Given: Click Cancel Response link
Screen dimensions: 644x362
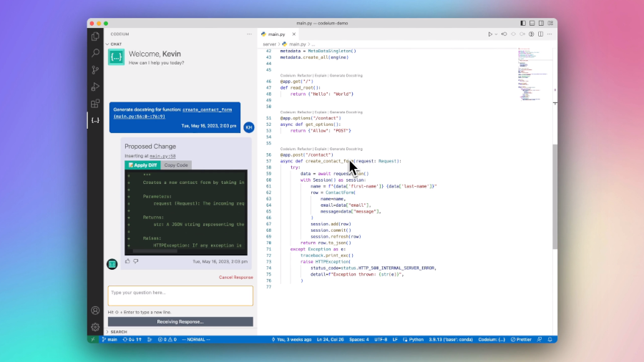Looking at the screenshot, I should tap(235, 278).
